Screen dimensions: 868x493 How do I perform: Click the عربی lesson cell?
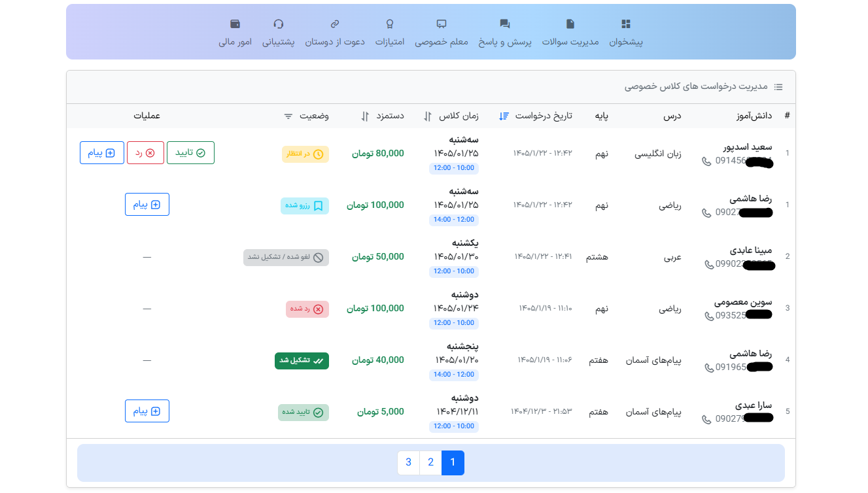pyautogui.click(x=672, y=257)
